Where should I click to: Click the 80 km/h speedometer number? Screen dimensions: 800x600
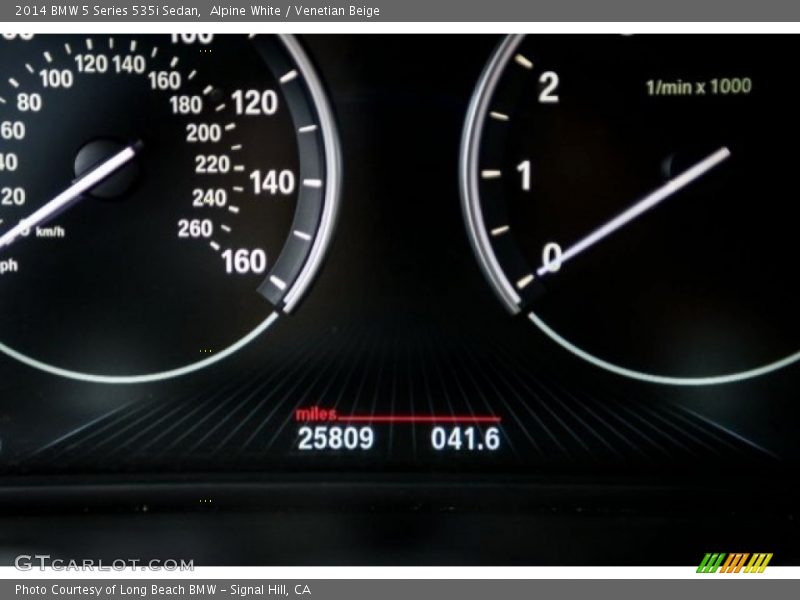tap(29, 103)
